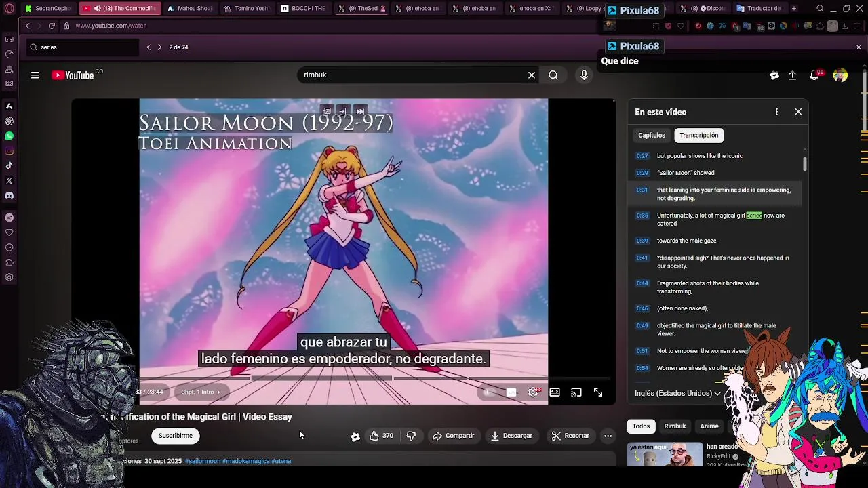Share the video with Compartir

click(454, 436)
